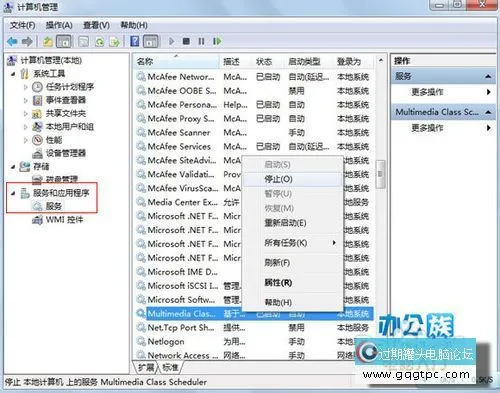Screen dimensions: 500x393
Task: Open the Help toolbar icon
Action: pos(135,41)
